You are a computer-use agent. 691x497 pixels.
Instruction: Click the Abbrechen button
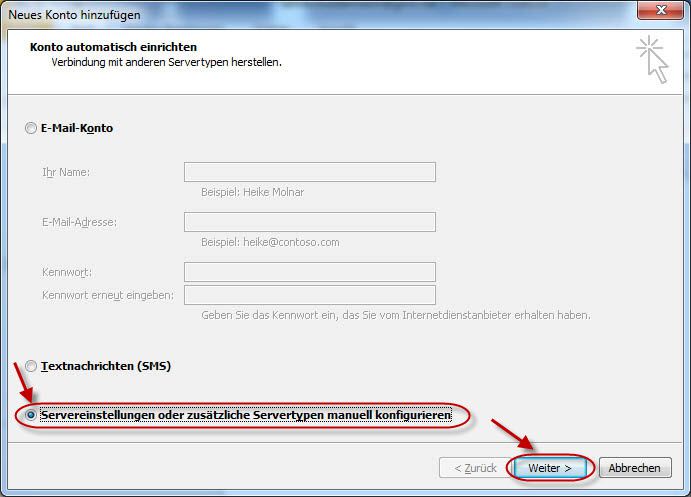pos(635,468)
